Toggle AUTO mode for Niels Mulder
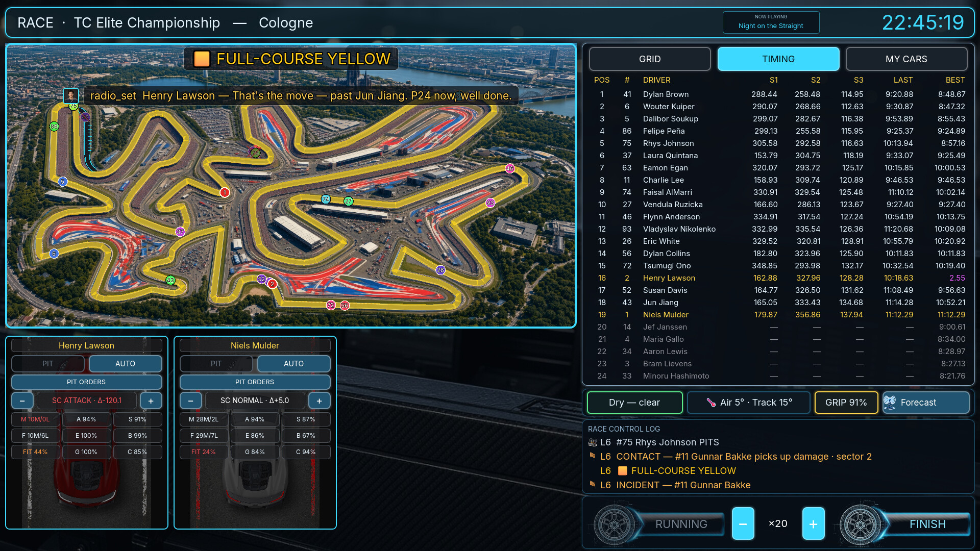 point(294,364)
